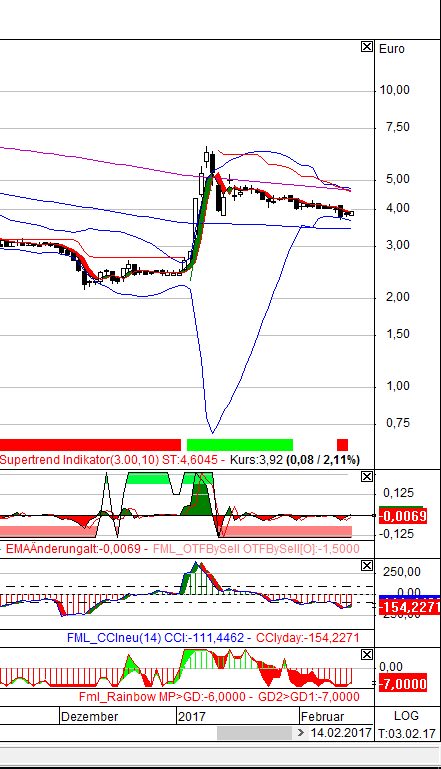Click the FML_CCIneu(14) CCI legend text
The width and height of the screenshot is (441, 769).
click(x=156, y=638)
